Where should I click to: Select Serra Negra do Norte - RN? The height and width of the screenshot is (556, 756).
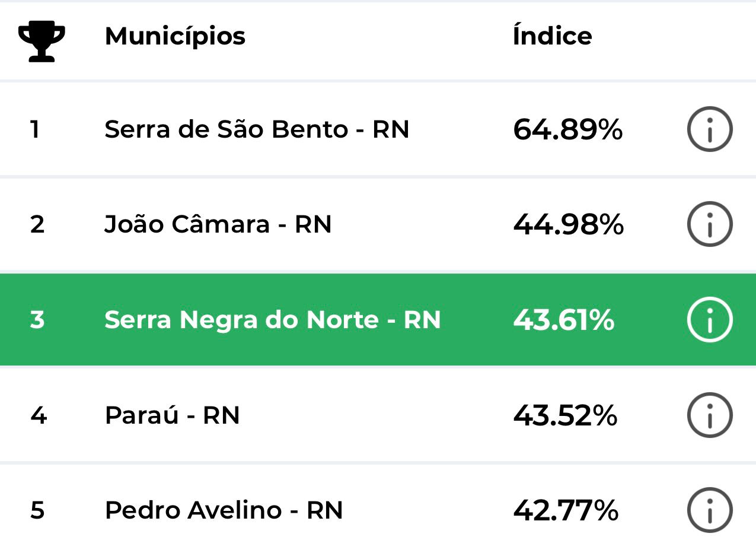tap(273, 320)
